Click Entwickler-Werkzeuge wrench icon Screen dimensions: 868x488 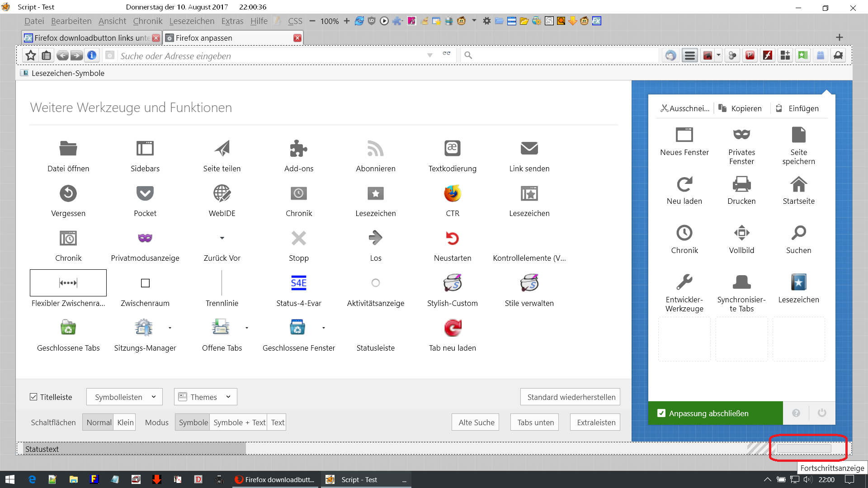click(684, 282)
